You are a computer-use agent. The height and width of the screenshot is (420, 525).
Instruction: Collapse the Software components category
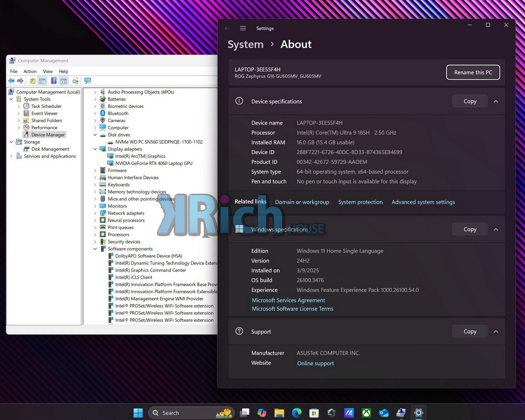point(95,249)
